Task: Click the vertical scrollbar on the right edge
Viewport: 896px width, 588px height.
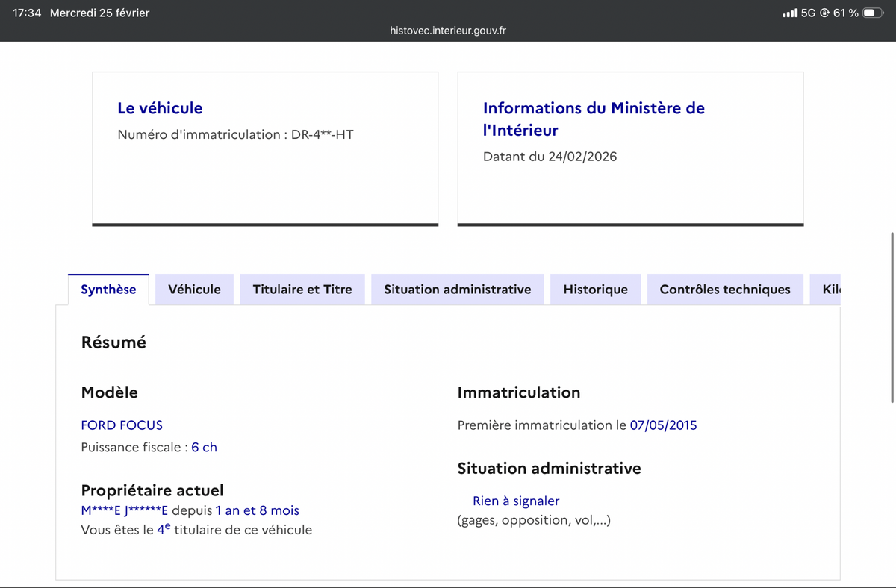Action: (x=892, y=317)
